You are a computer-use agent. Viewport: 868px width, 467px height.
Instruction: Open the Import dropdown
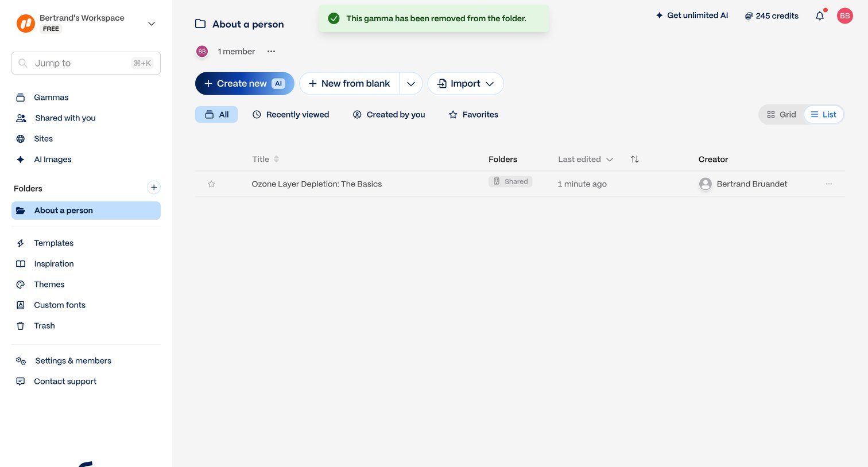(466, 84)
